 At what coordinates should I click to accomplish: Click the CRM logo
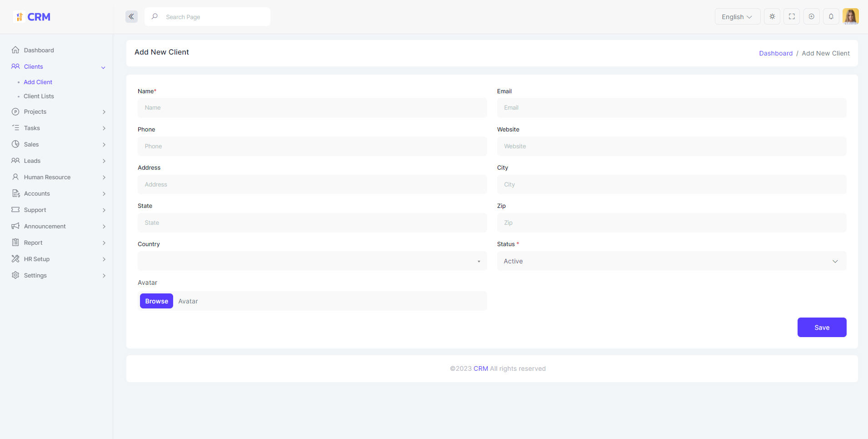pos(32,17)
